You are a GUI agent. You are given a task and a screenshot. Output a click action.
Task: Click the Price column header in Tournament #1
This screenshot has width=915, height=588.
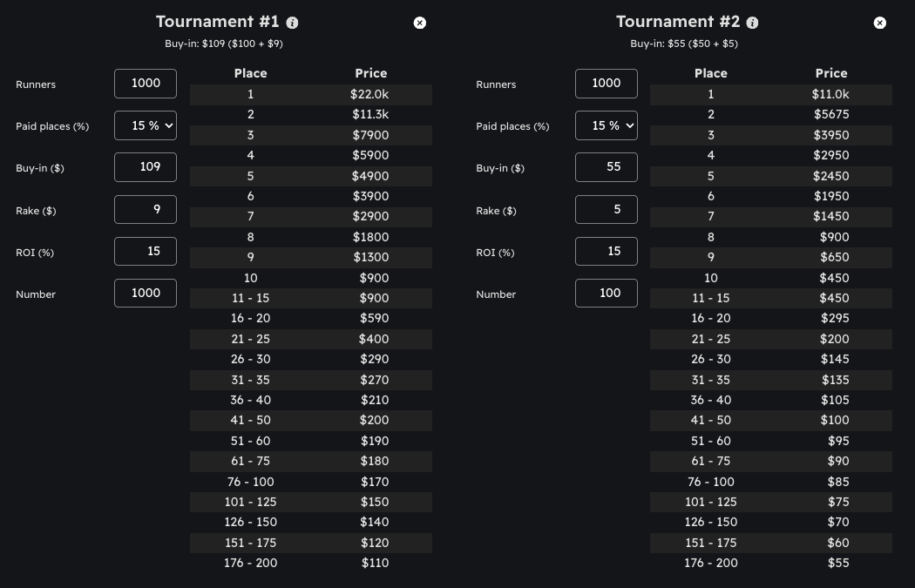coord(370,73)
